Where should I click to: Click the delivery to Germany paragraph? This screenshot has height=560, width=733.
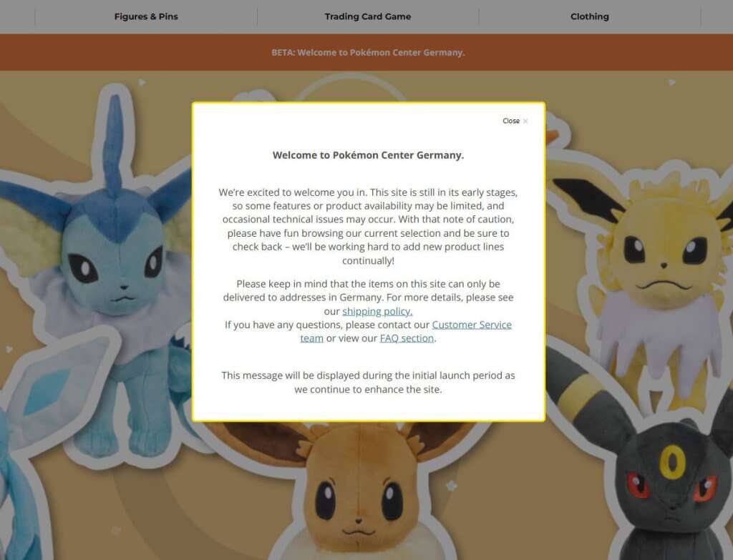coord(368,297)
